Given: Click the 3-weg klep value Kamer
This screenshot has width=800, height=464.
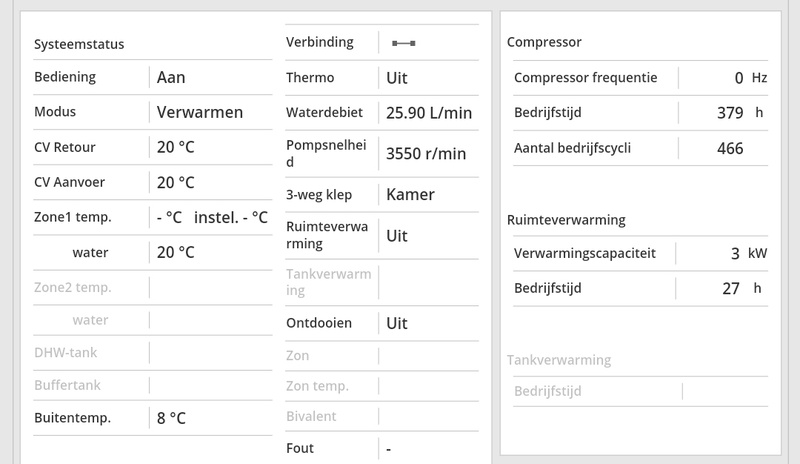Looking at the screenshot, I should point(410,194).
